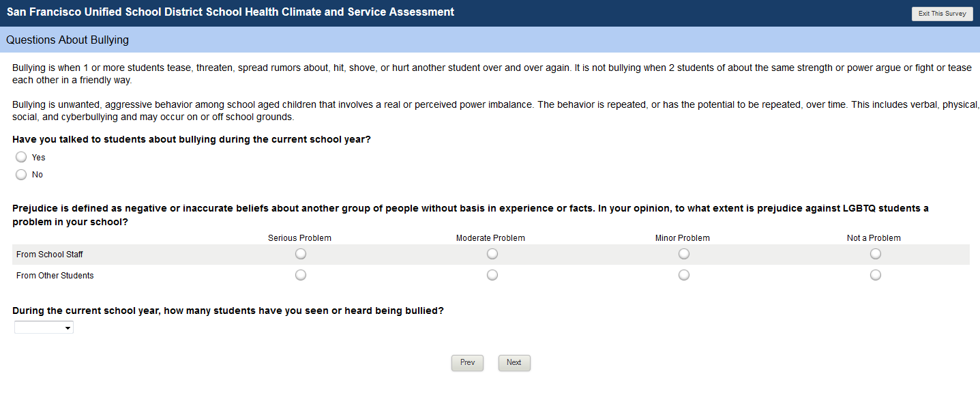Click the No option label
Screen dimensions: 980x404
click(38, 175)
